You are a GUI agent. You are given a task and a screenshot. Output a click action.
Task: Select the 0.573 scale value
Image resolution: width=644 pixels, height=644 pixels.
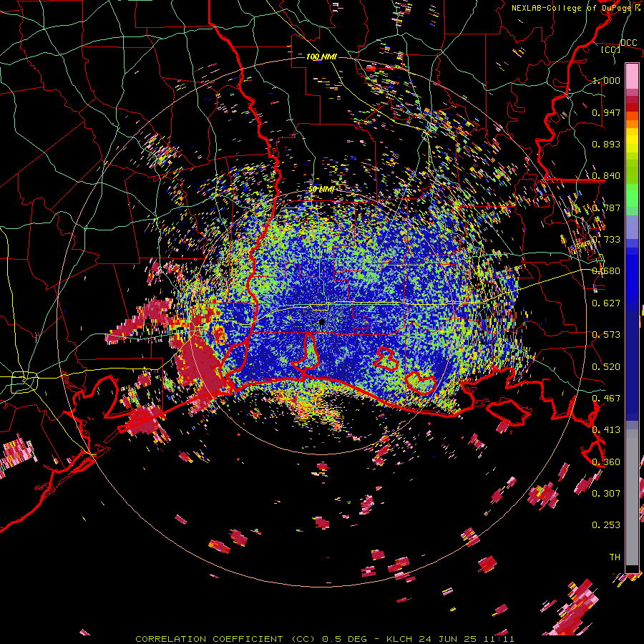pyautogui.click(x=606, y=335)
